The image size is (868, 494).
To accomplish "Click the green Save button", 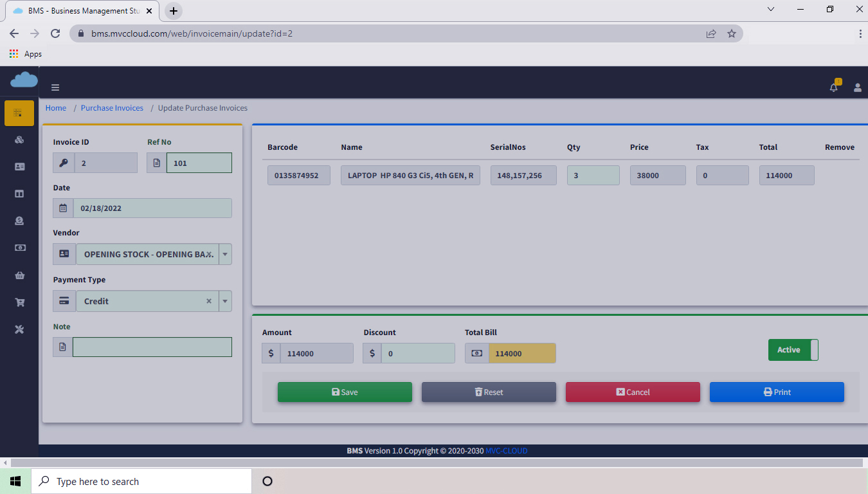I will pos(345,392).
